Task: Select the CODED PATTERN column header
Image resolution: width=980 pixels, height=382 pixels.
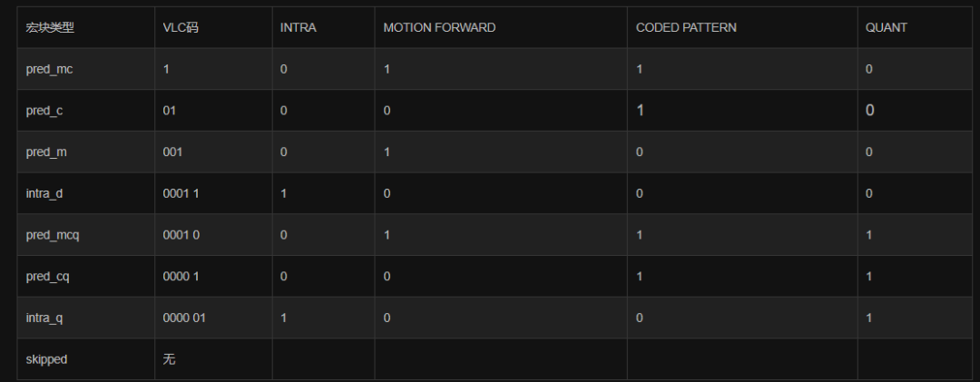Action: coord(686,28)
